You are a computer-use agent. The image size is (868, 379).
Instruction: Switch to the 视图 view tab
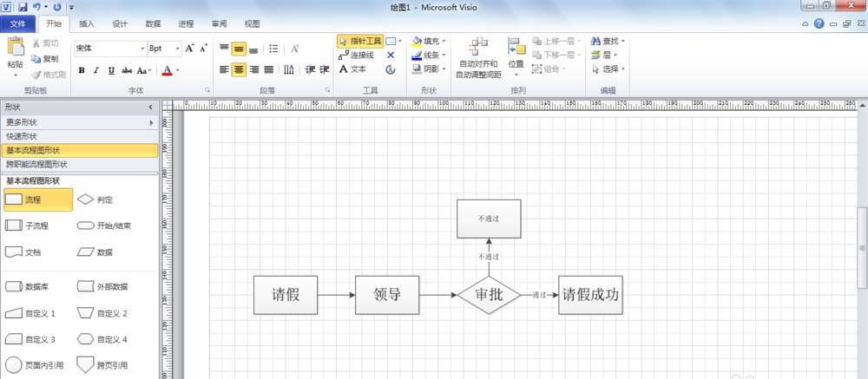coord(253,23)
